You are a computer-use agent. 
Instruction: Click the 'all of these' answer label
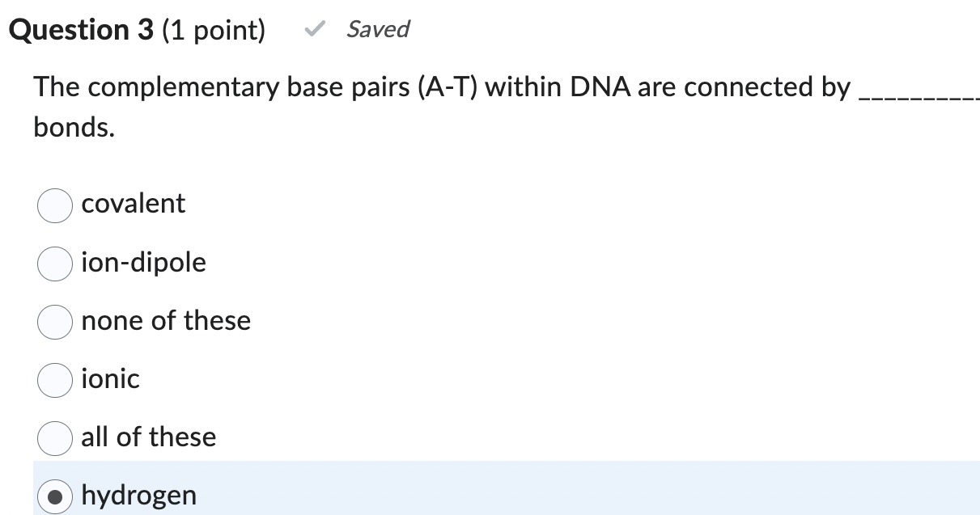click(x=148, y=437)
